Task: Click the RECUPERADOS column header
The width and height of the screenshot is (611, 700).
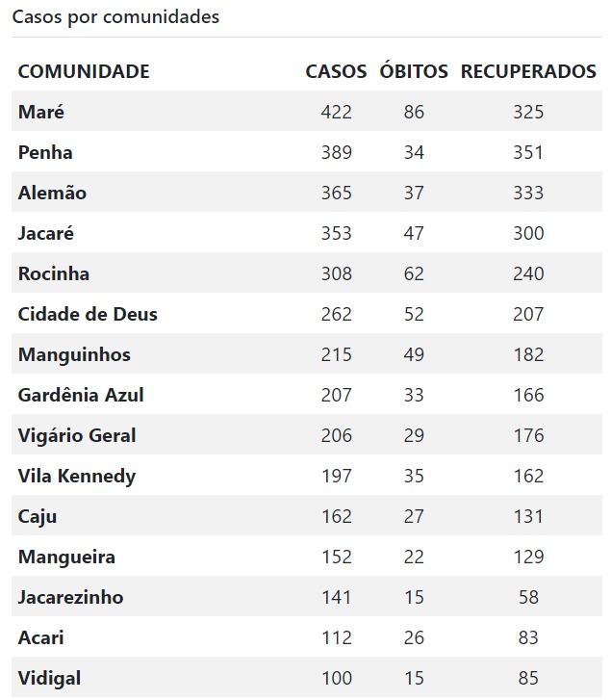Action: [x=528, y=71]
